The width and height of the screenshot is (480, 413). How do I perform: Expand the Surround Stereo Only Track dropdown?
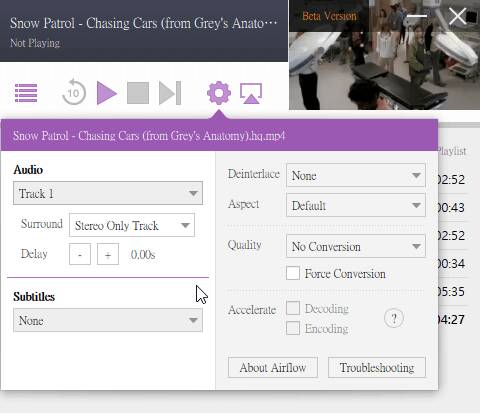(x=132, y=225)
